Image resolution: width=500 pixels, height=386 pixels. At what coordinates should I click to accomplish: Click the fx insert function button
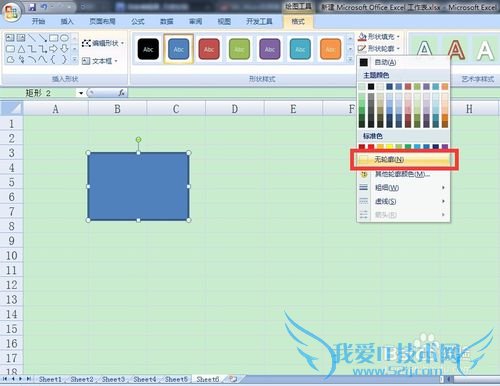pyautogui.click(x=122, y=93)
